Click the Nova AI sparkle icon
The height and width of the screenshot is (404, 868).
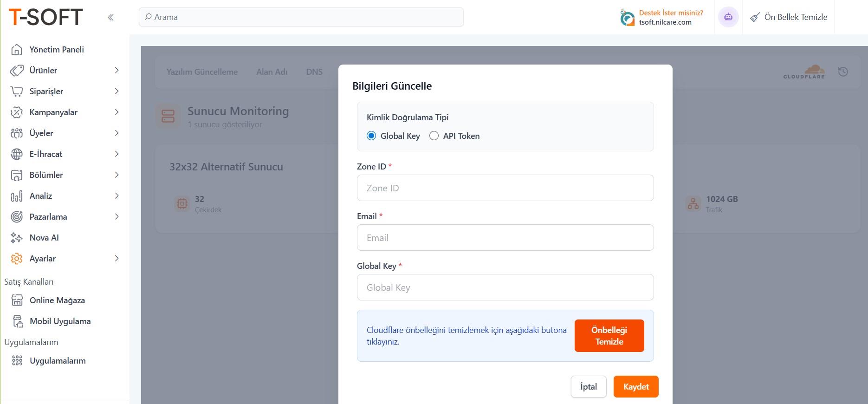17,238
